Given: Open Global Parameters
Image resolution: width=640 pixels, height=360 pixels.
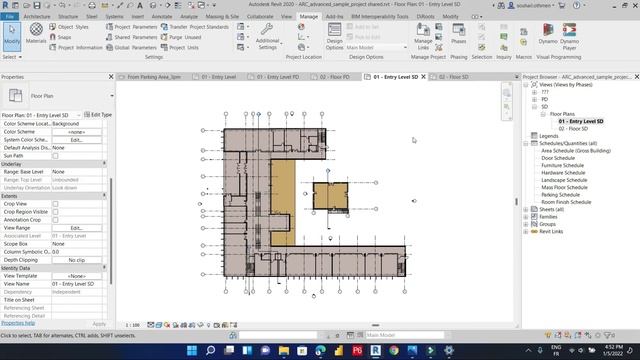Looking at the screenshot, I should click(x=131, y=47).
